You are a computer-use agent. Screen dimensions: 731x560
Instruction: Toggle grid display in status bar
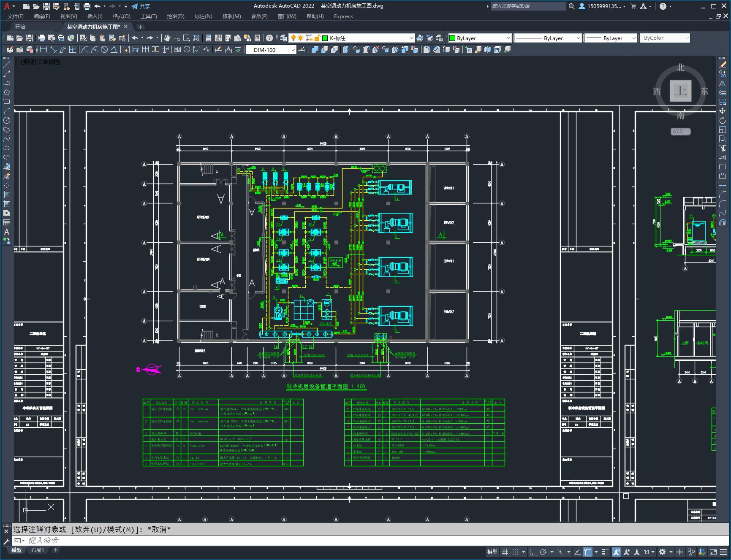(505, 552)
